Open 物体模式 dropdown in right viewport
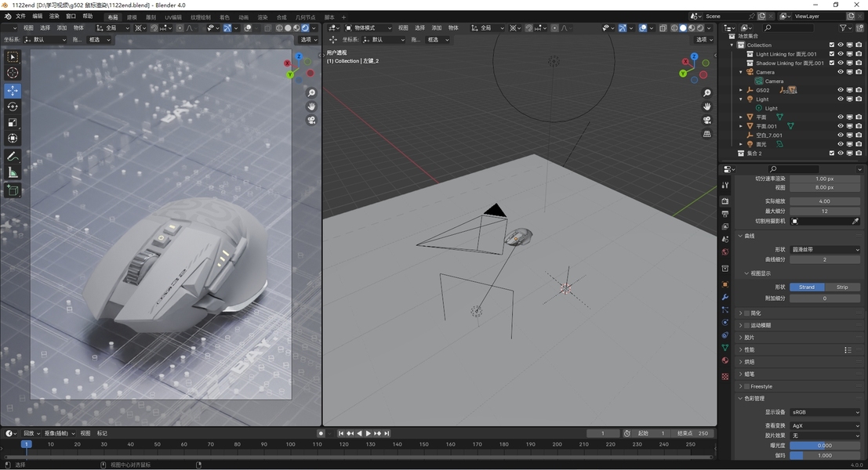The image size is (868, 470). pyautogui.click(x=368, y=27)
